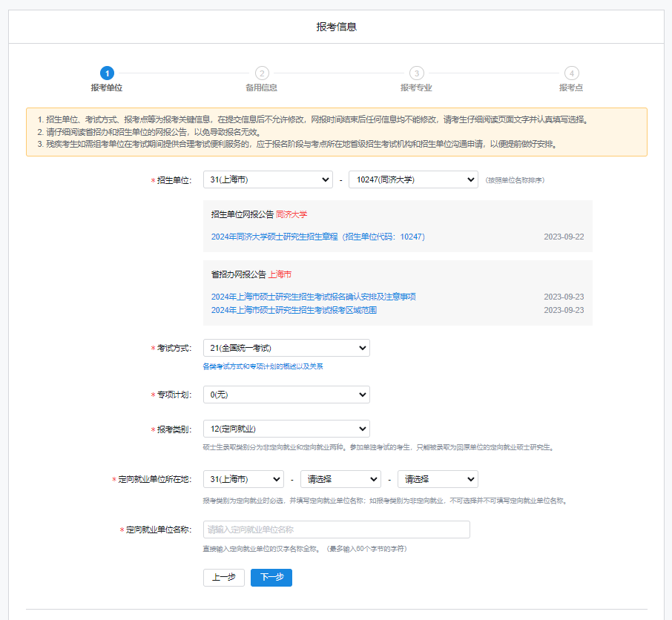Click the 备用信息 step label
The height and width of the screenshot is (620, 672).
pyautogui.click(x=261, y=88)
